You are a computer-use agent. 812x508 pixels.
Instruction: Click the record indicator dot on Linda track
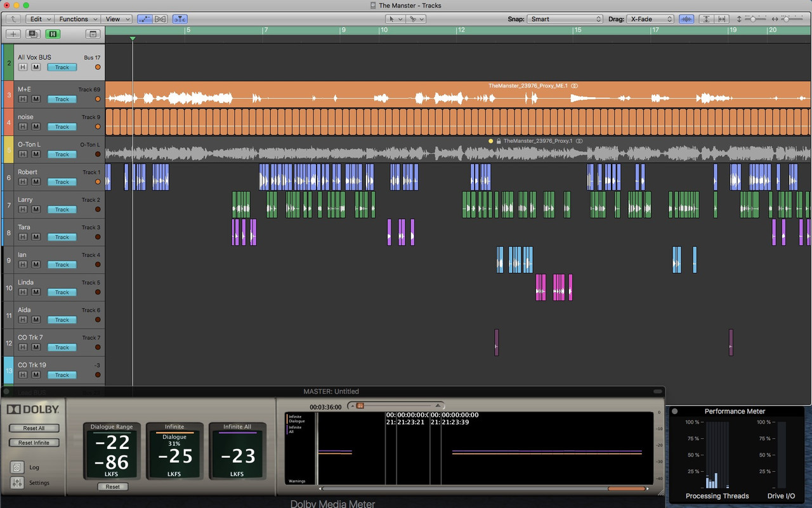click(x=98, y=292)
